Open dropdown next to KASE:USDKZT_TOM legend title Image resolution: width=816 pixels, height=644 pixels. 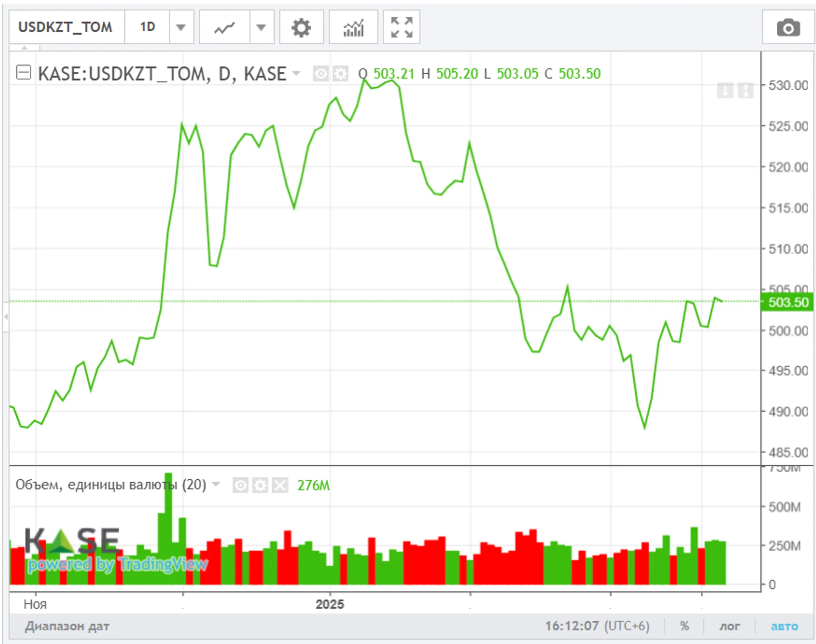(296, 73)
